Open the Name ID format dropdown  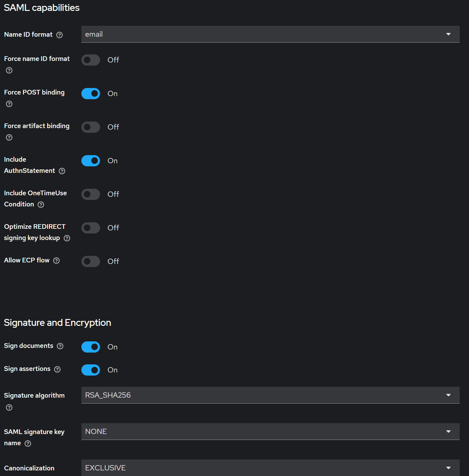tap(448, 34)
